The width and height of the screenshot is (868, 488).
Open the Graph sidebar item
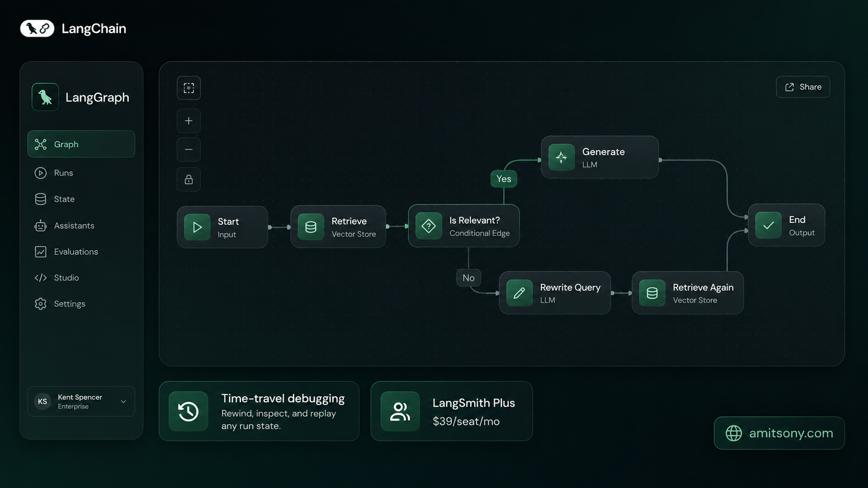coord(81,144)
